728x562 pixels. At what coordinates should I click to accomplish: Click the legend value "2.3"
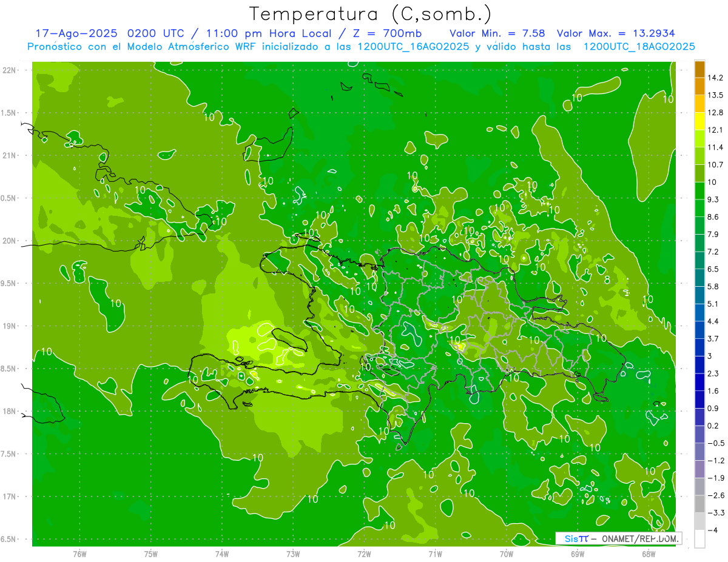point(713,373)
